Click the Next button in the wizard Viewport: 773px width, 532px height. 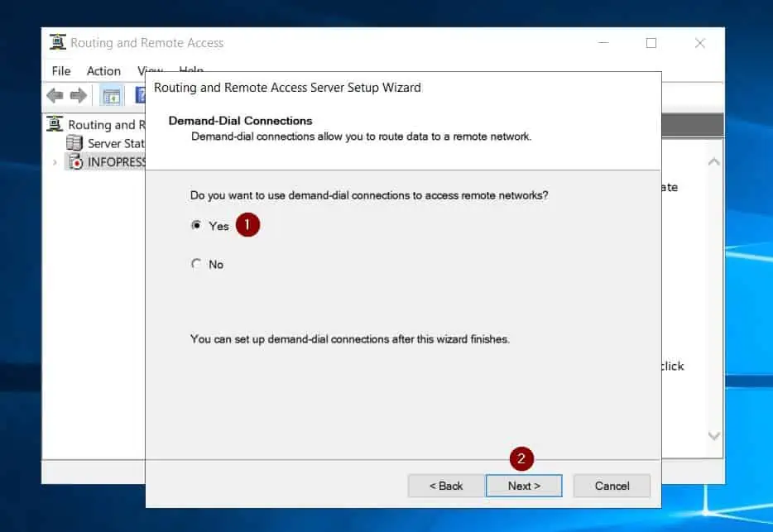tap(524, 486)
